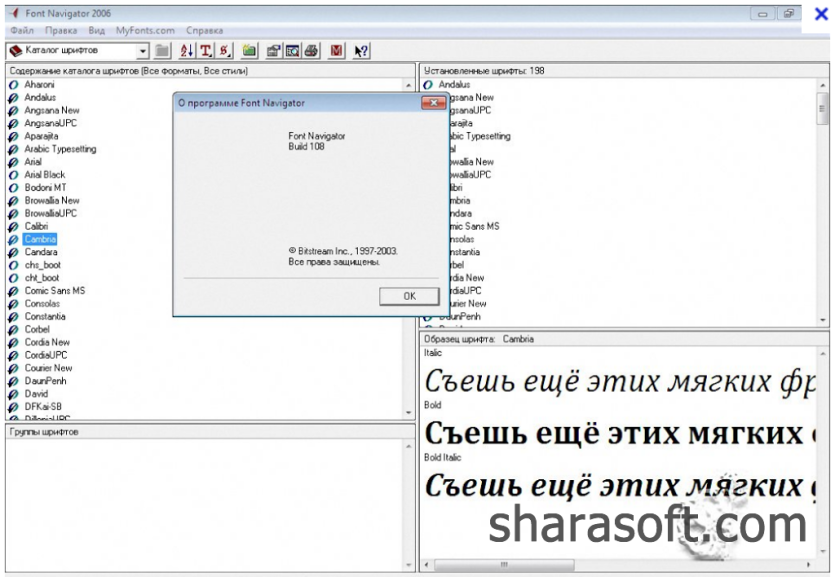The image size is (835, 577).
Task: Click the font icon beside Bodoni MT
Action: coord(14,188)
